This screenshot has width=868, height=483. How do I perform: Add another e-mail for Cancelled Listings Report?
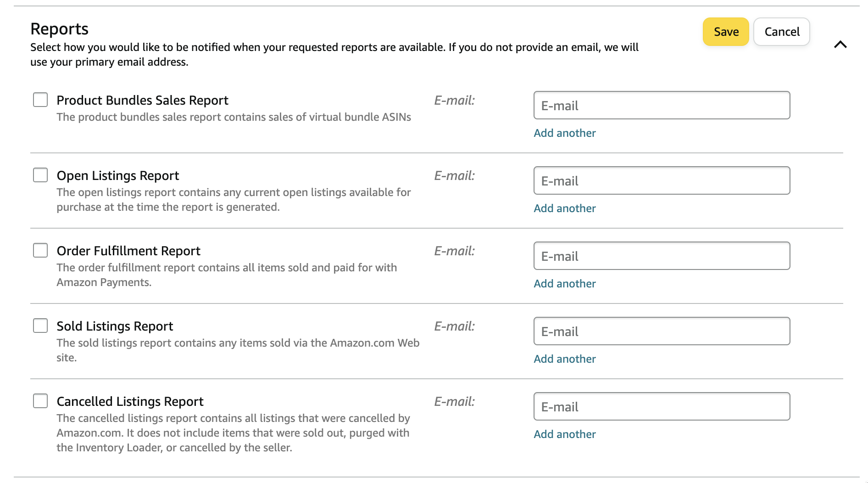pyautogui.click(x=564, y=434)
